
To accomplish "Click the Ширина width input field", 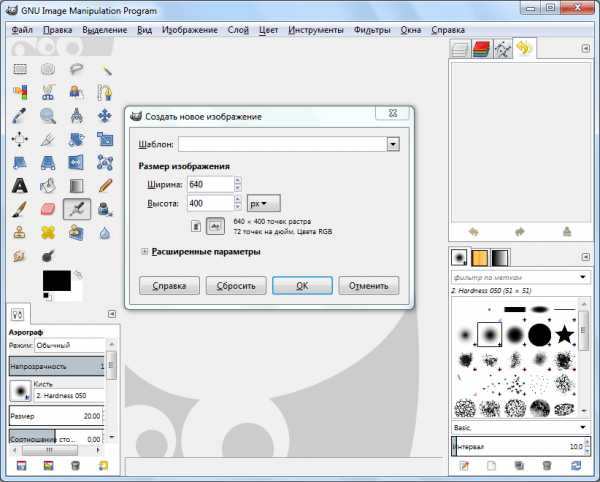I will 210,184.
